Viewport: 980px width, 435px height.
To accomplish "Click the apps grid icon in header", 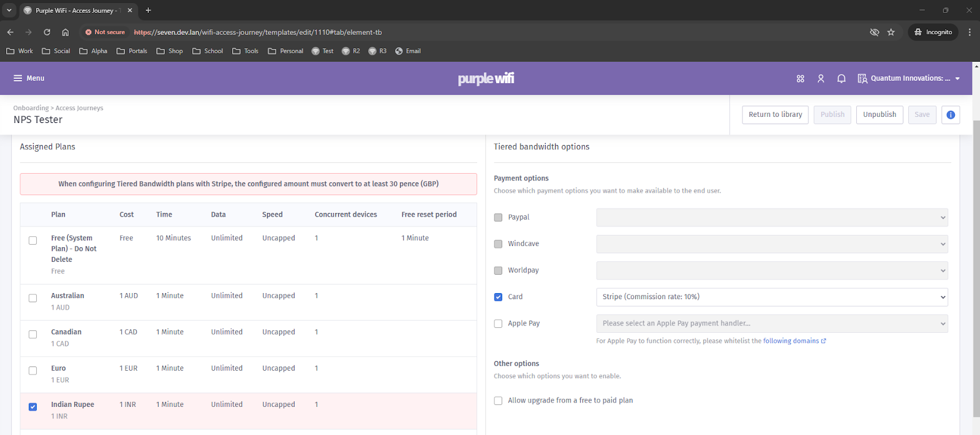I will [x=800, y=78].
